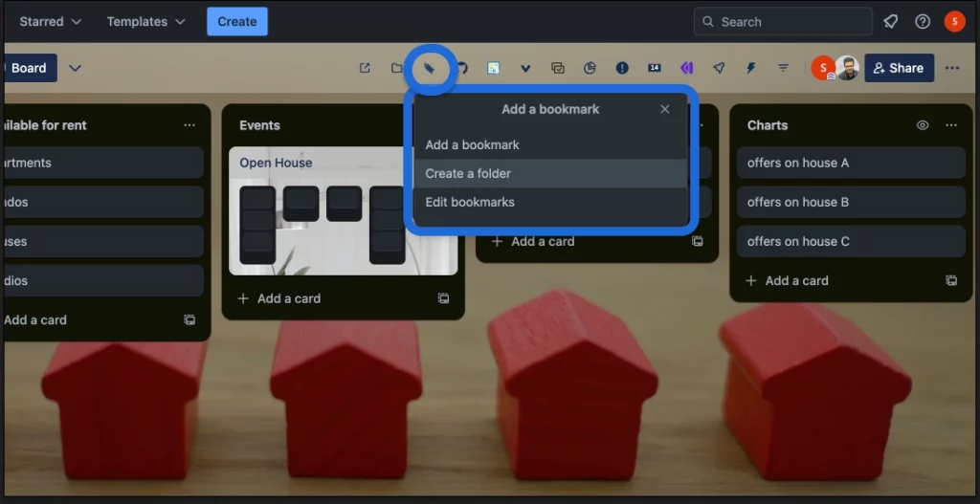
Task: Click in the Search field
Action: point(783,22)
